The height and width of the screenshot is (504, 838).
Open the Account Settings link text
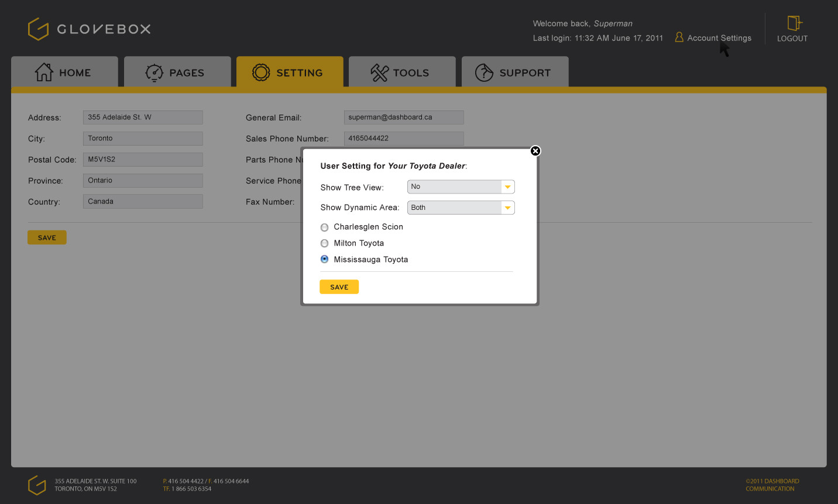point(719,38)
